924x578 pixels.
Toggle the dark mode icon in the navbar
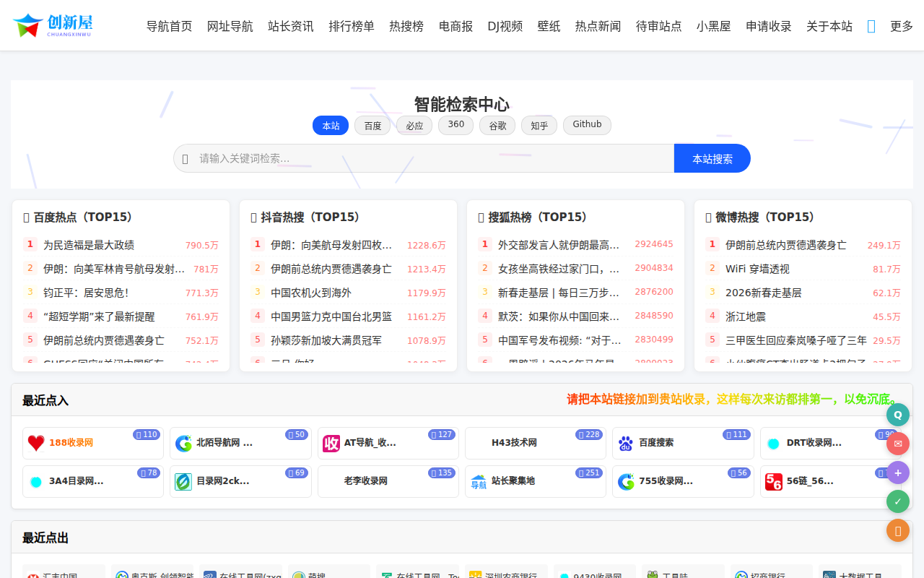(870, 25)
